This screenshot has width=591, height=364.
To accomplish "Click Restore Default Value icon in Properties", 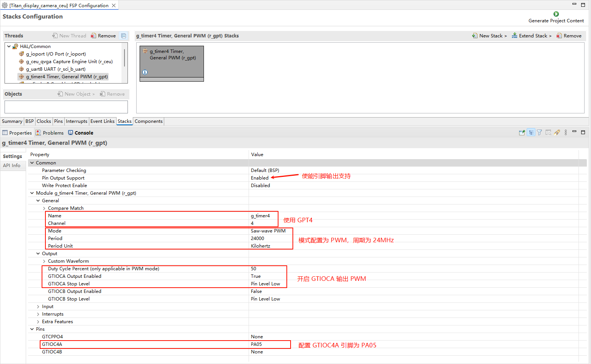I will [x=548, y=133].
